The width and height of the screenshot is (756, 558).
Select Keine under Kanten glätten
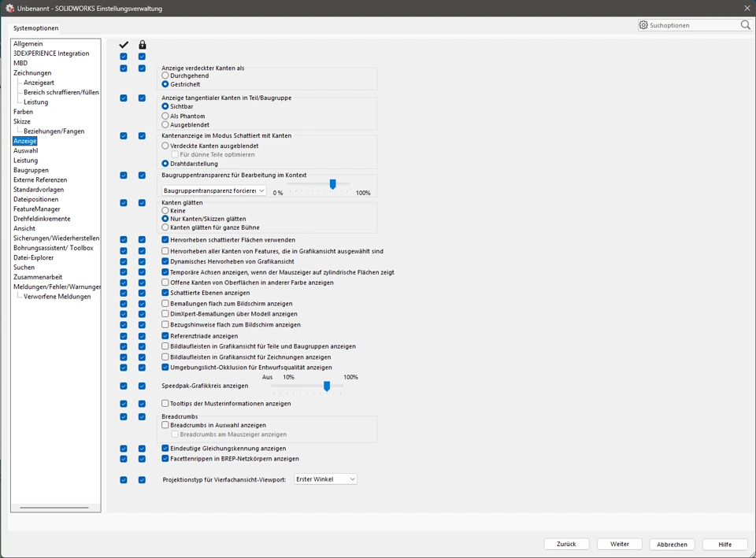(x=165, y=211)
